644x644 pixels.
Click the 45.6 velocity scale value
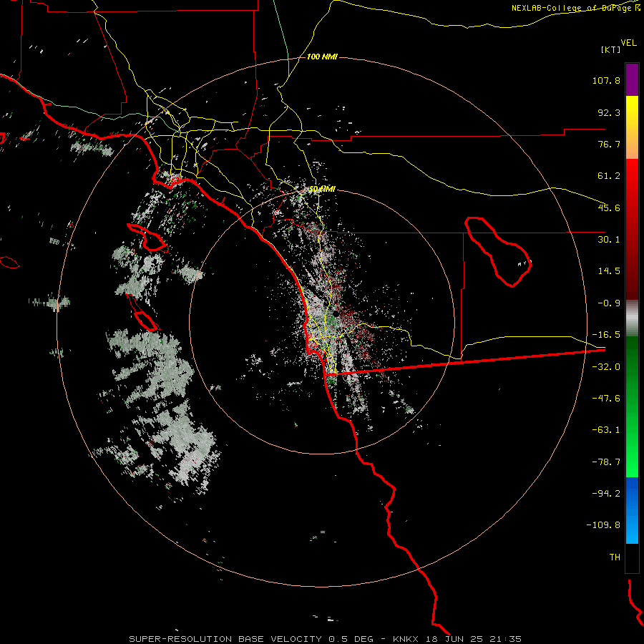[x=609, y=208]
